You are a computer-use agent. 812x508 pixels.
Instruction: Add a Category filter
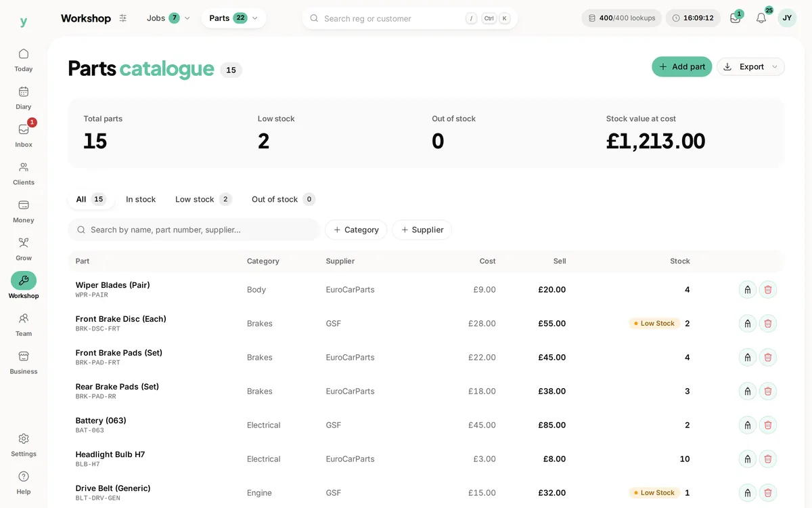click(x=356, y=230)
